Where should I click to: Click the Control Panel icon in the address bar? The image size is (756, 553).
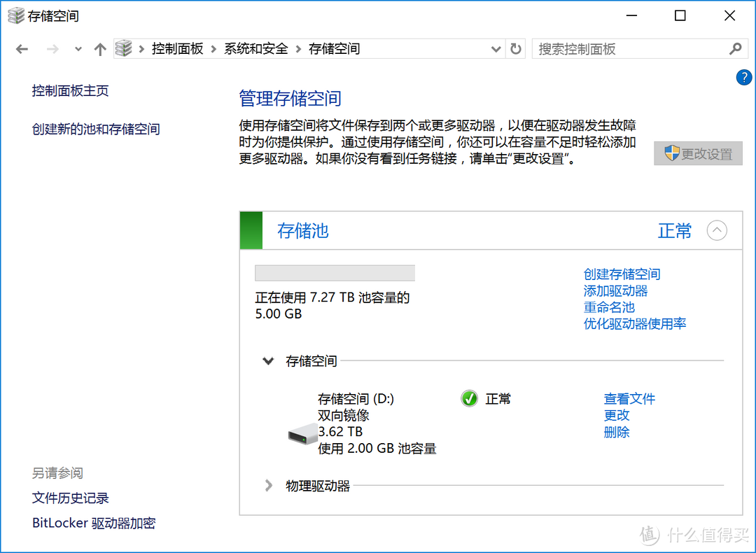click(x=124, y=48)
